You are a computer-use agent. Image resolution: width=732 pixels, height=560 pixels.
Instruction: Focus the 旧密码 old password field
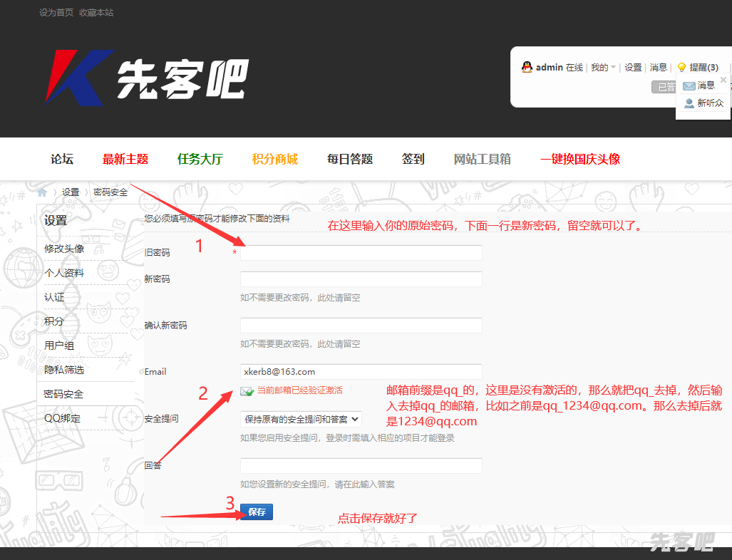[361, 253]
